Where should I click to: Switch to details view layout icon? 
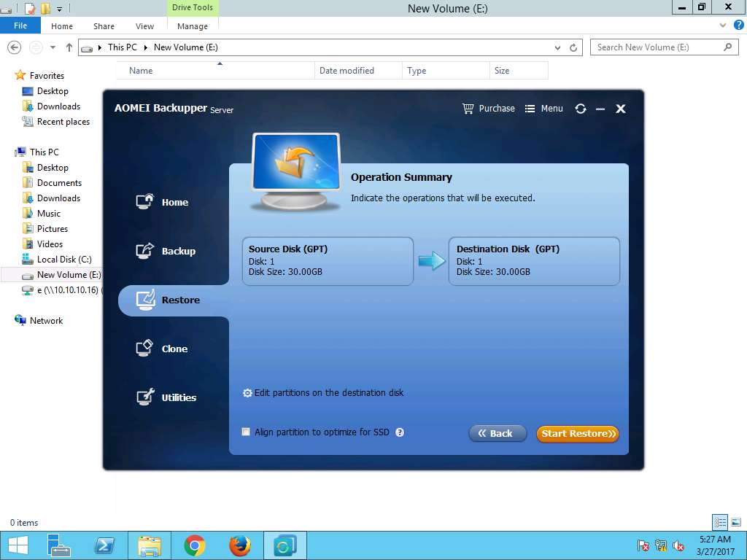pyautogui.click(x=719, y=522)
